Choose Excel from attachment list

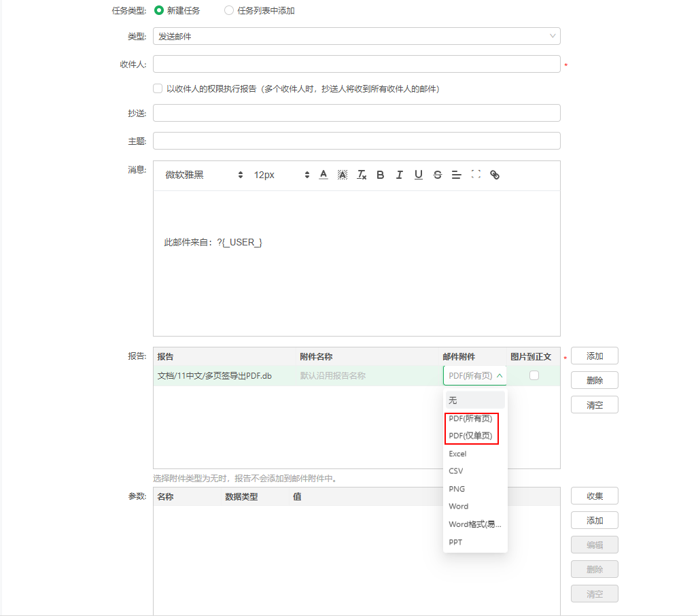click(475, 454)
